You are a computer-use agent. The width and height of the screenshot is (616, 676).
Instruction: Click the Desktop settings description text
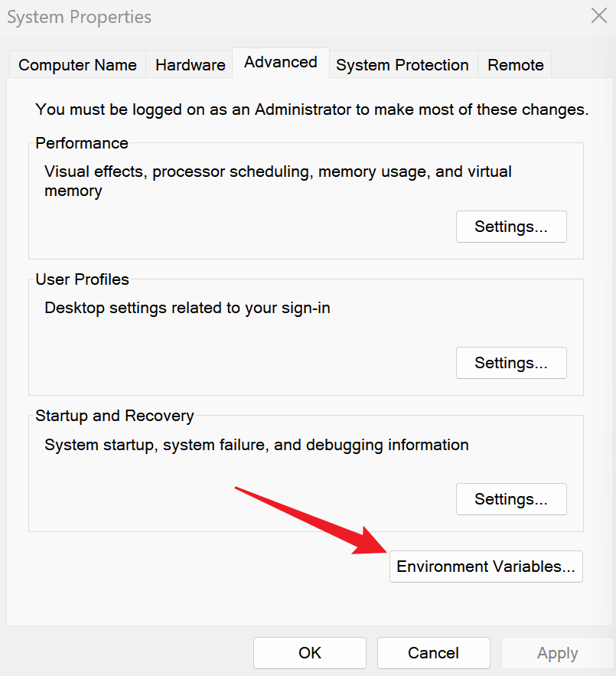pyautogui.click(x=187, y=309)
